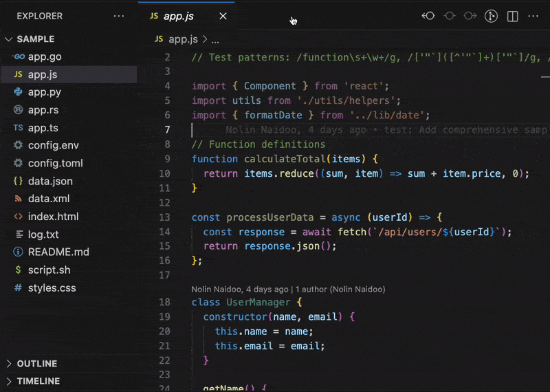
Task: Click the TS icon beside app.ts
Action: [x=18, y=128]
